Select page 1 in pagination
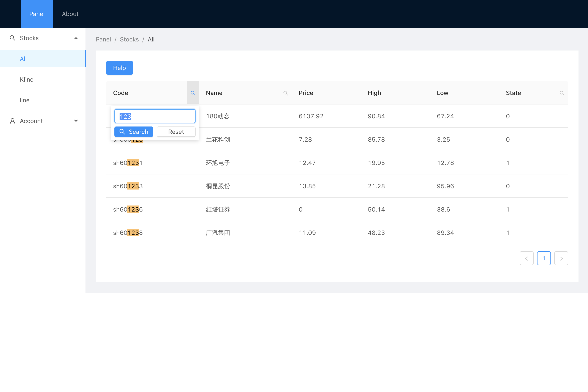This screenshot has height=392, width=588. (544, 258)
